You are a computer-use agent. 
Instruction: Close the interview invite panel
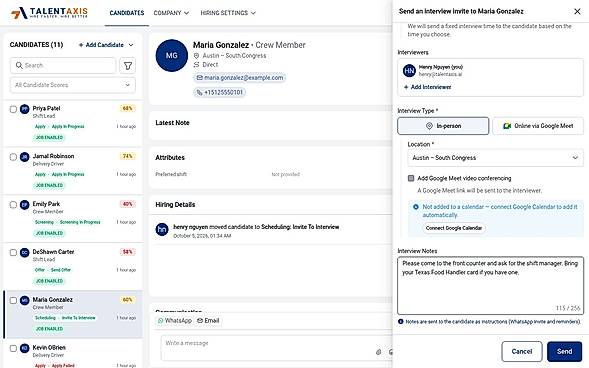pos(577,12)
